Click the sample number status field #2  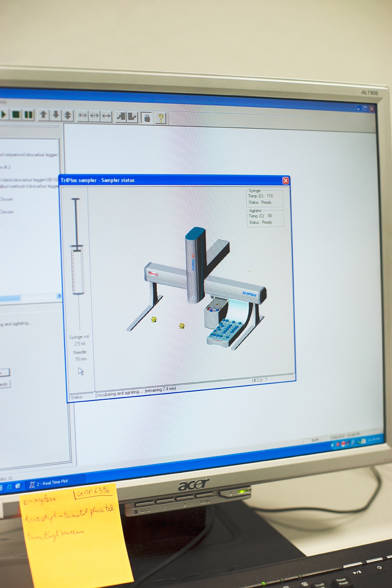(x=272, y=379)
